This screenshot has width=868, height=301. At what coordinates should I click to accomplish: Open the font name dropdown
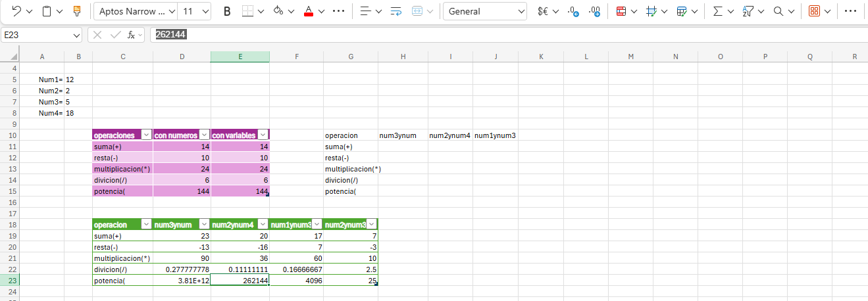click(x=172, y=11)
